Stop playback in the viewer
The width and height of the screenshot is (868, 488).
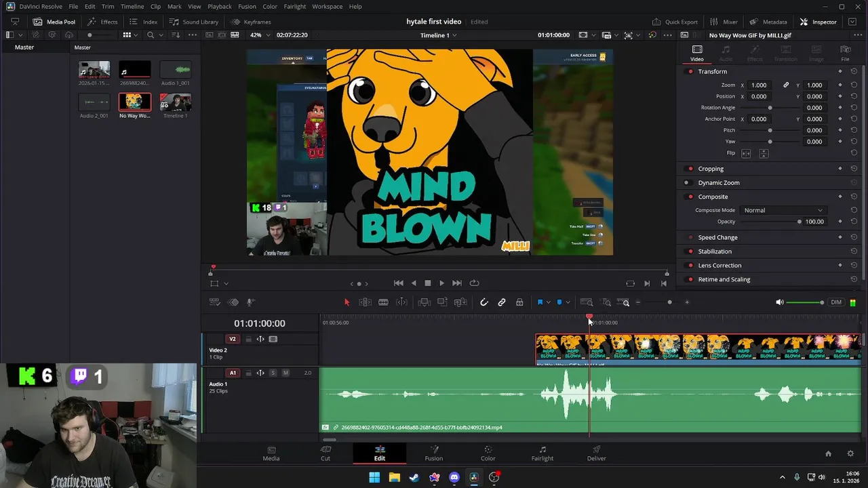pyautogui.click(x=427, y=283)
